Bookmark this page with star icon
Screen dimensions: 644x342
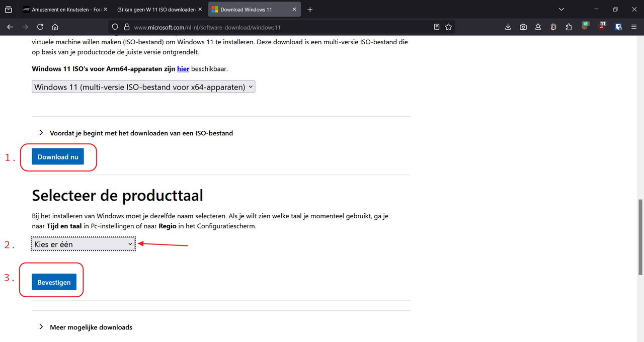[x=448, y=27]
